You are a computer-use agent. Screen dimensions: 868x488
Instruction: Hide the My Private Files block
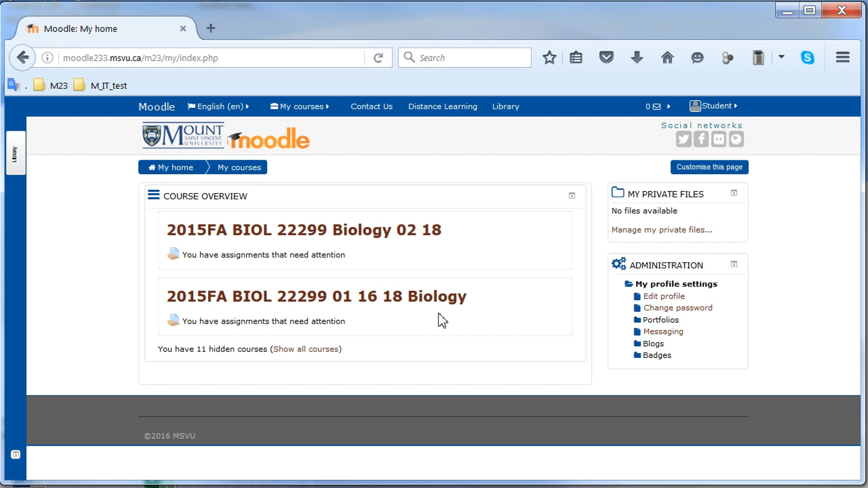pyautogui.click(x=734, y=193)
